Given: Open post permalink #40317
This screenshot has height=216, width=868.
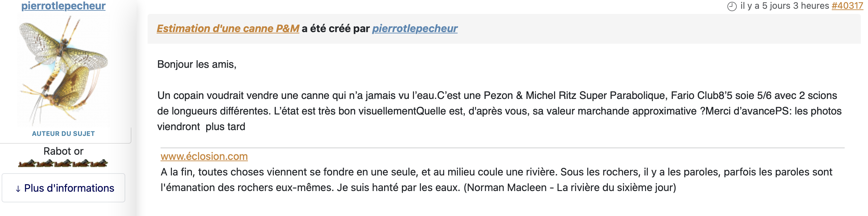Looking at the screenshot, I should pos(847,6).
